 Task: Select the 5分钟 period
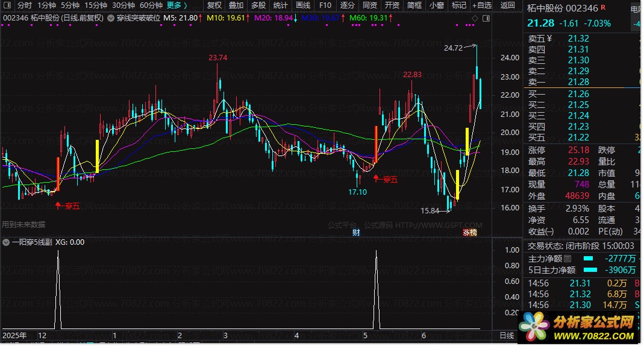click(70, 5)
